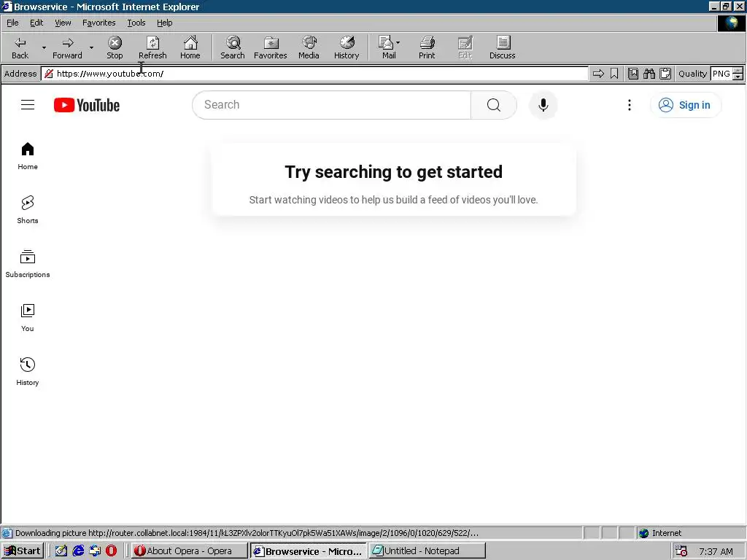Open the Forward history dropdown arrow
The image size is (747, 560).
[91, 48]
